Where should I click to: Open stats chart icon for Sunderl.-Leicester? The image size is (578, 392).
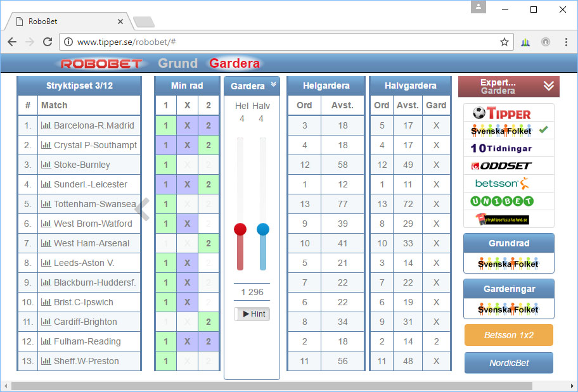46,184
